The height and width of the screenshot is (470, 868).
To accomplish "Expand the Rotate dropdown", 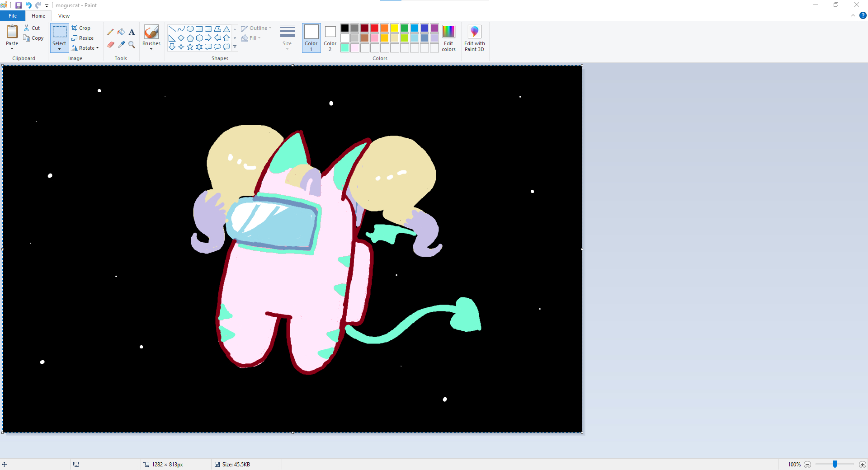I will click(85, 48).
